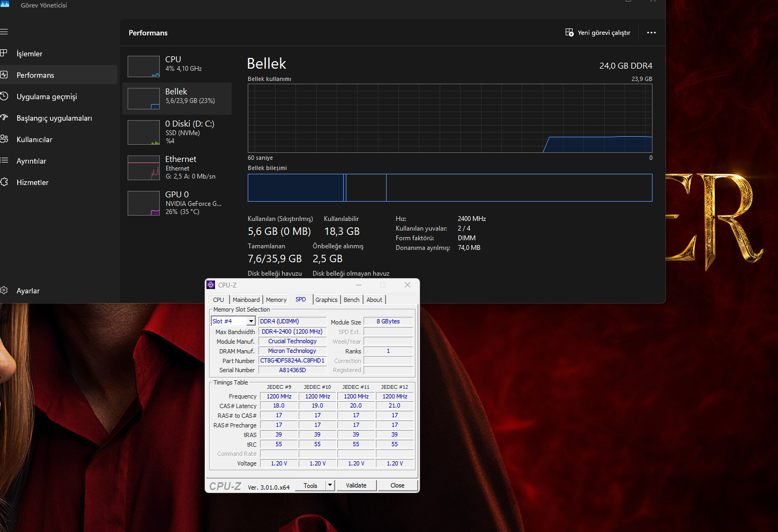The width and height of the screenshot is (778, 532).
Task: Open the İşlemler page in Task Manager
Action: click(58, 54)
